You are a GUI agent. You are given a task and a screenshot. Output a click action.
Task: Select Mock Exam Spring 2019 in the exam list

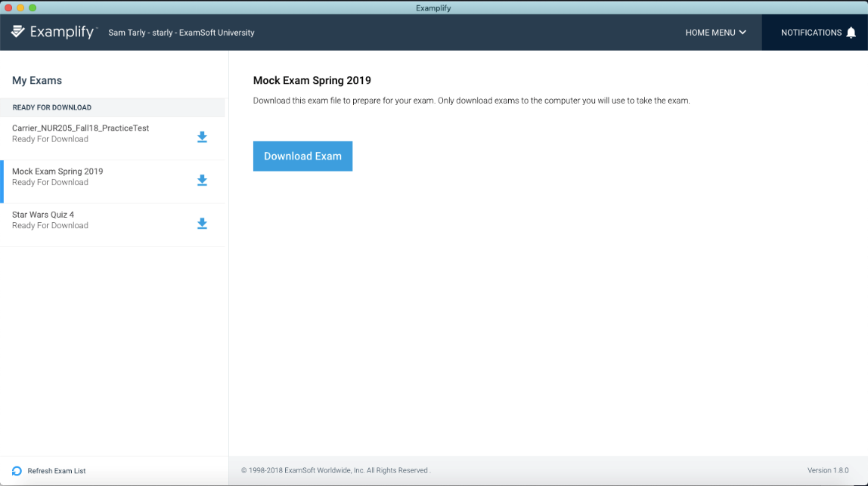(x=57, y=172)
